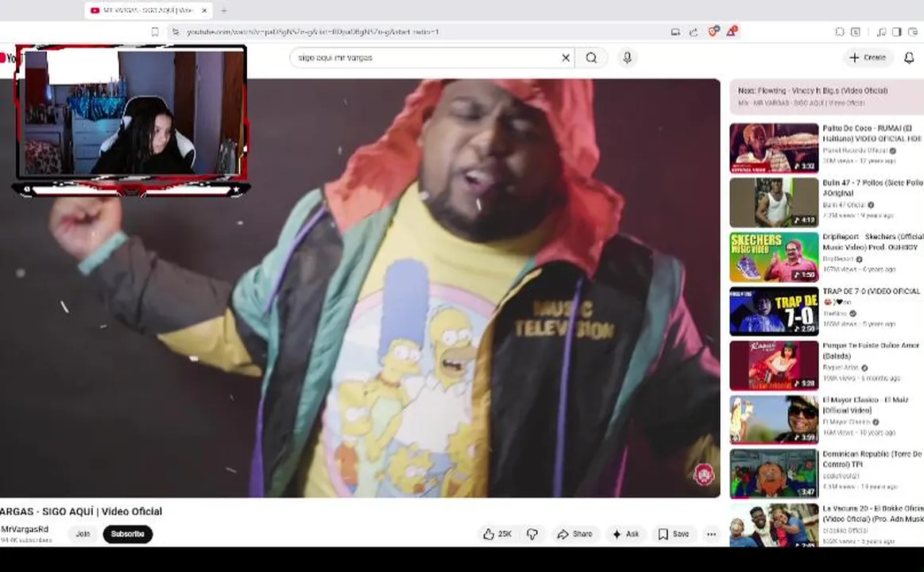Close the MR VARGAS browser tab
Viewport: 924px width, 572px height.
[x=204, y=10]
